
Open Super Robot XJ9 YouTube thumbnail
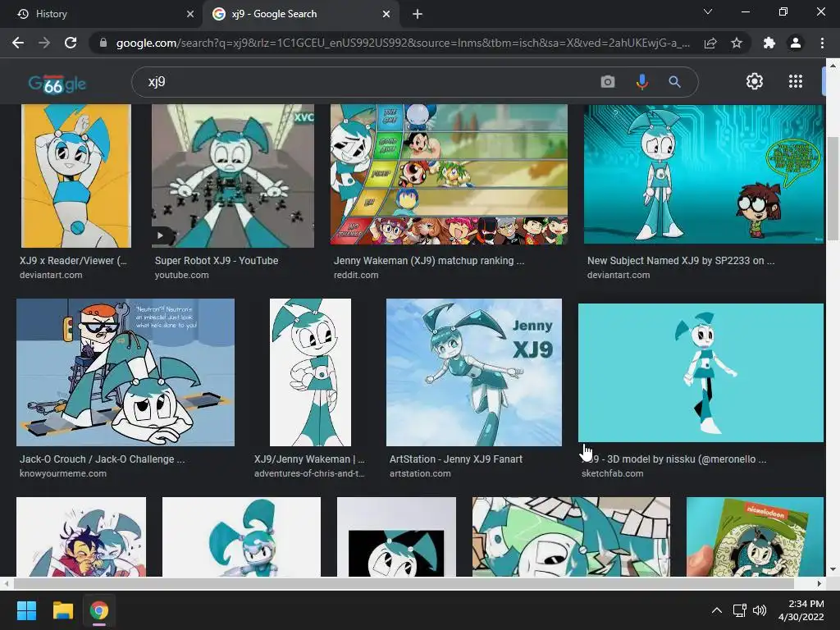coord(233,176)
